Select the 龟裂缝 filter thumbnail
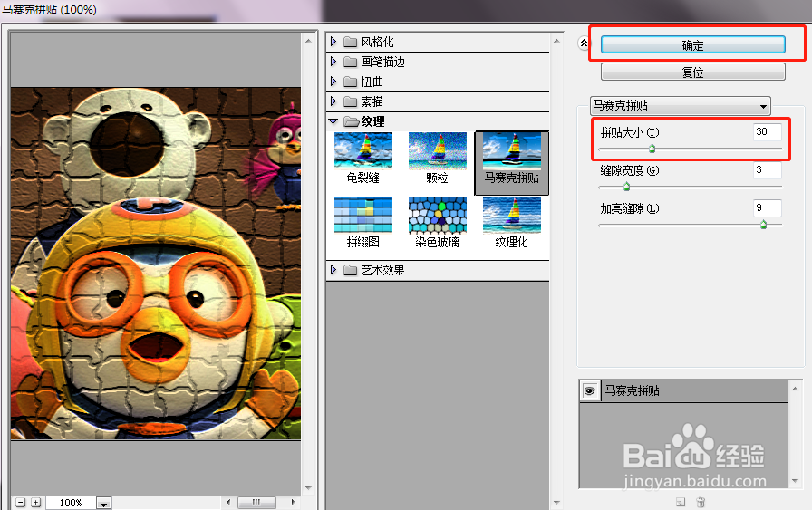Viewport: 812px width, 510px height. pyautogui.click(x=363, y=159)
